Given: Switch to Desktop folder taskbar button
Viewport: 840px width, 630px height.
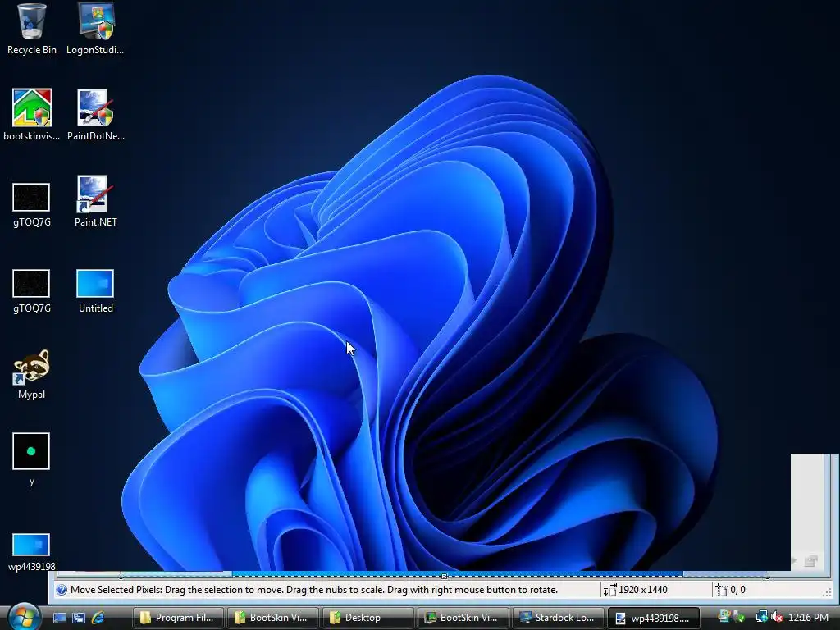Looking at the screenshot, I should [x=368, y=618].
